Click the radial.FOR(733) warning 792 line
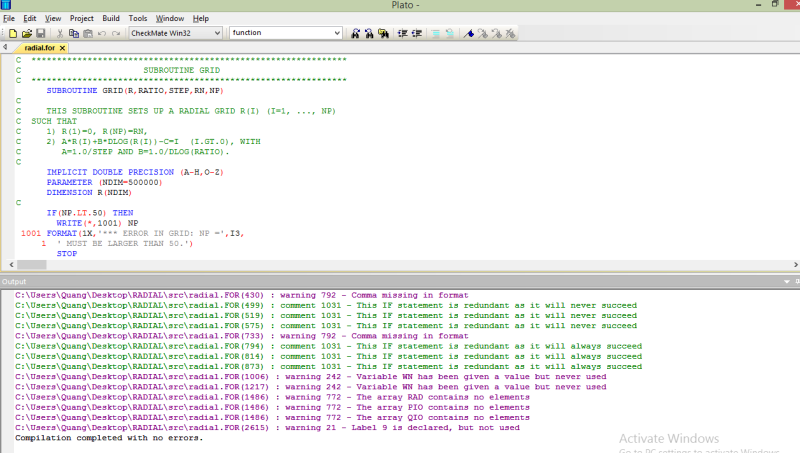The image size is (800, 453). tap(241, 336)
